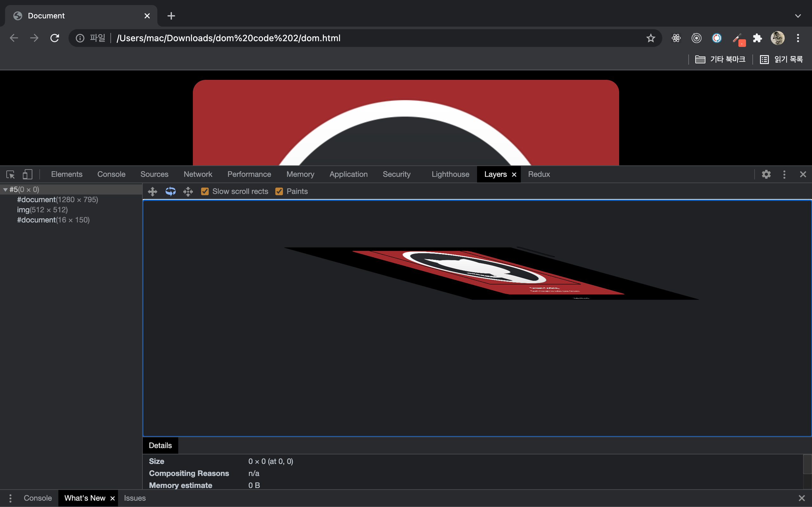This screenshot has width=812, height=507.
Task: Select the img layer in the tree
Action: (42, 210)
